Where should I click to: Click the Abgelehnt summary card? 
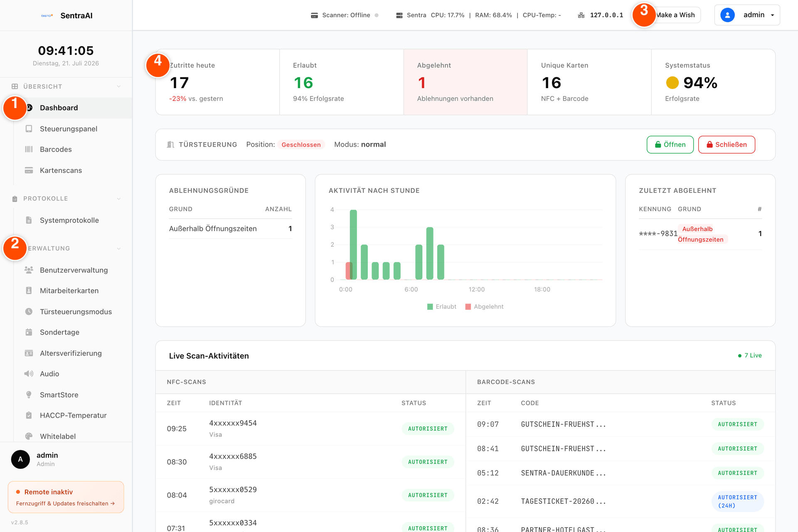465,82
